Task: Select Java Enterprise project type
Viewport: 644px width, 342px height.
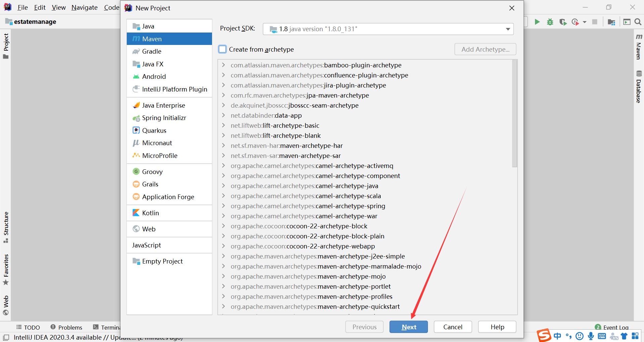Action: (169, 105)
